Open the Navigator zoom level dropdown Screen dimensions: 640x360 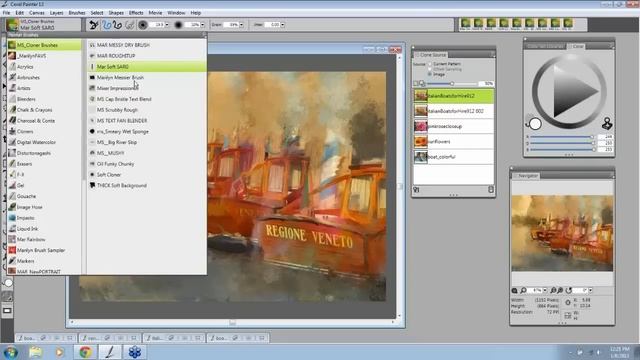545,290
